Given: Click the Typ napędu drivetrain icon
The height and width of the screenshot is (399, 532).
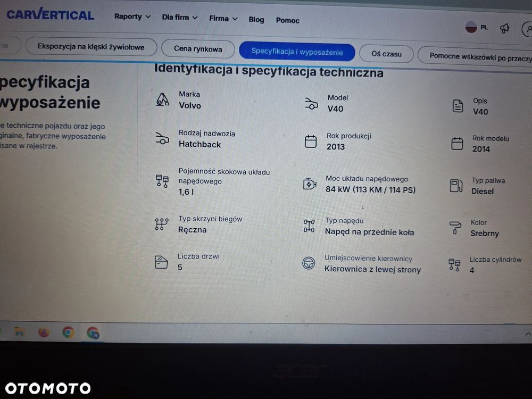Looking at the screenshot, I should 309,226.
